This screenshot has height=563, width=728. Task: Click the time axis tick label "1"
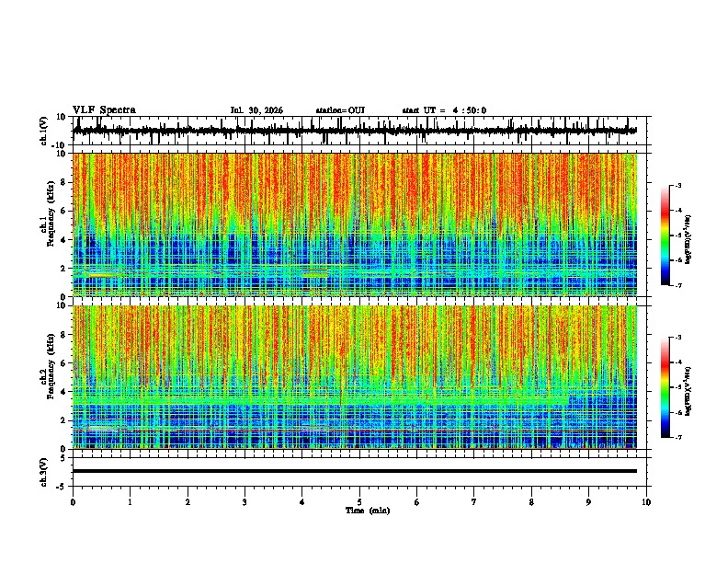point(130,502)
